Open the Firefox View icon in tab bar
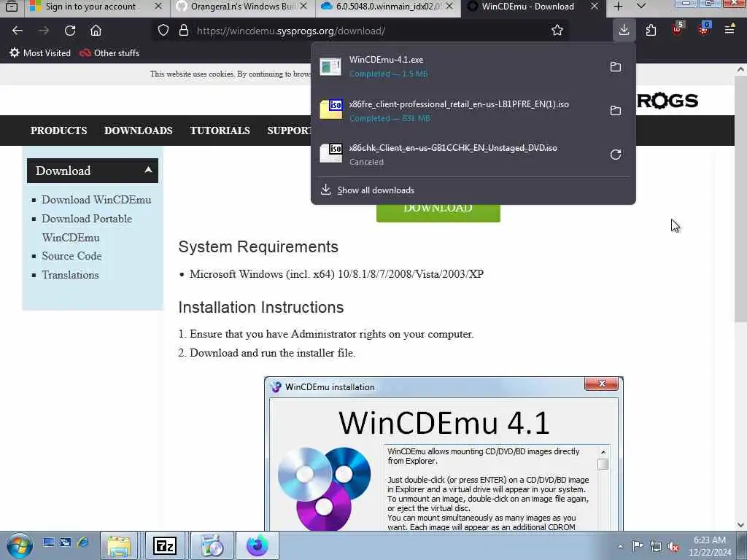This screenshot has width=747, height=560. (12, 7)
